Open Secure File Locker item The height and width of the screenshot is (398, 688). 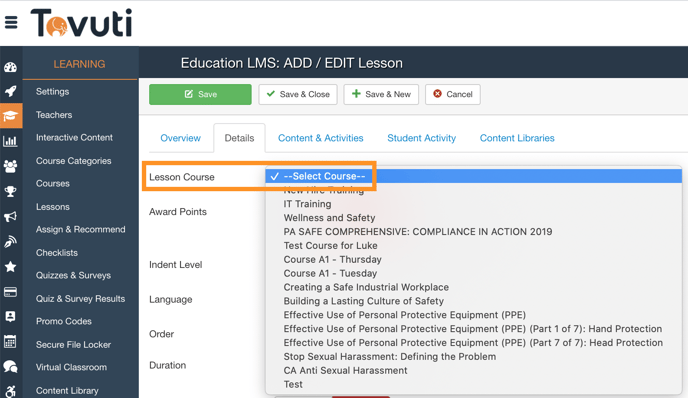pos(73,344)
